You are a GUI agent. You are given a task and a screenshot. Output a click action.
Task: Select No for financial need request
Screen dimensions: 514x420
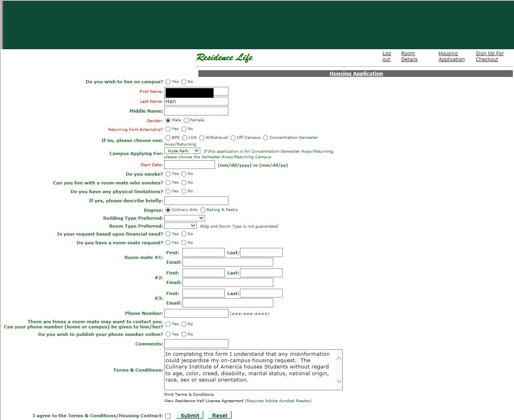click(x=184, y=234)
